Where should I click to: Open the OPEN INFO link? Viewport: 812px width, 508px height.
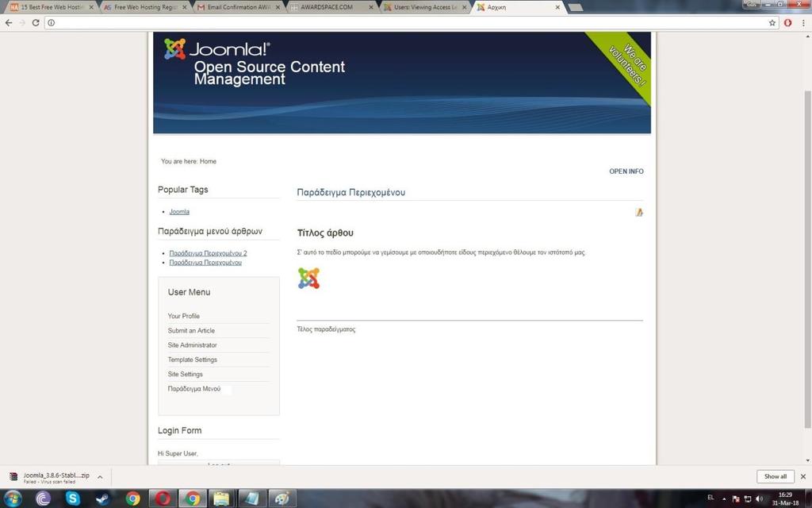[626, 171]
